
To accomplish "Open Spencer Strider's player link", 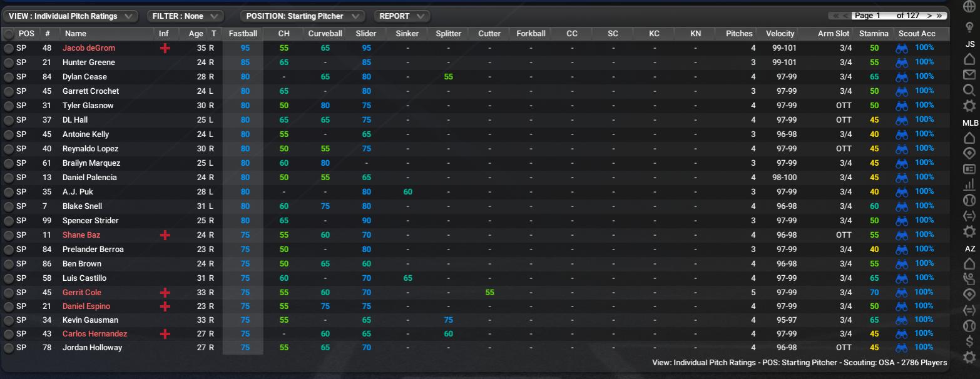I will click(x=90, y=221).
